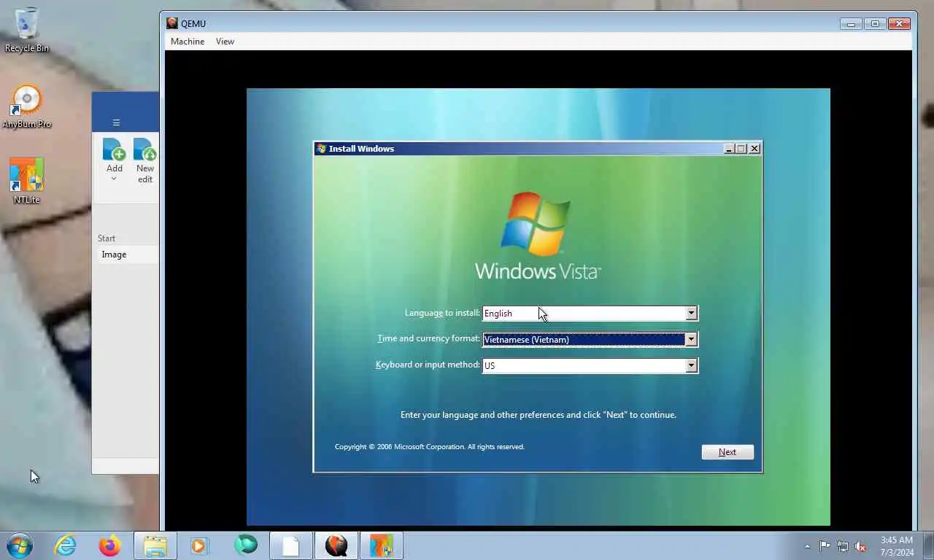Click the Vietnamese (Vietnam) field value
This screenshot has height=560, width=934.
pos(526,340)
